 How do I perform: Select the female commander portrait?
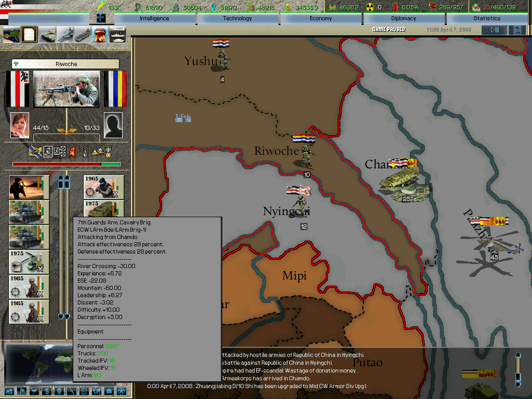click(x=20, y=125)
